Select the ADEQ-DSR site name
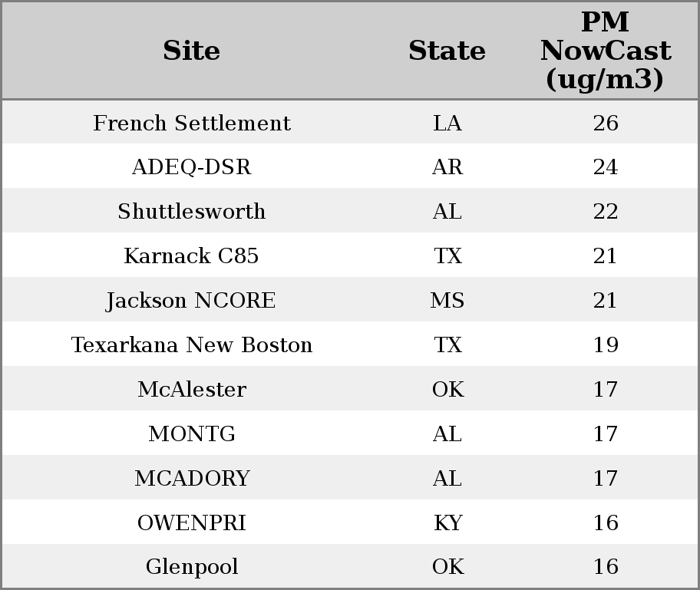The height and width of the screenshot is (590, 700). click(x=192, y=167)
